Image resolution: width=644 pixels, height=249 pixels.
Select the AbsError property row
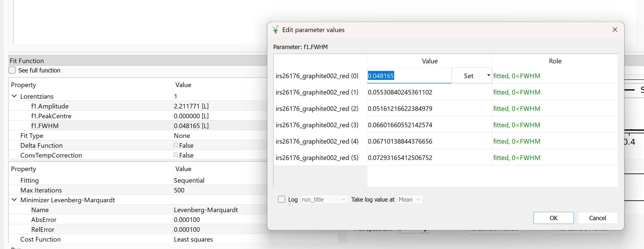tap(138, 220)
